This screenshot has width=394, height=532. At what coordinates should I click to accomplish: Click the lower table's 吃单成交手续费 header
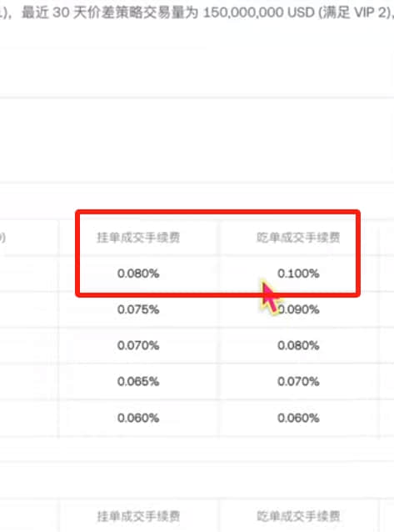298,516
